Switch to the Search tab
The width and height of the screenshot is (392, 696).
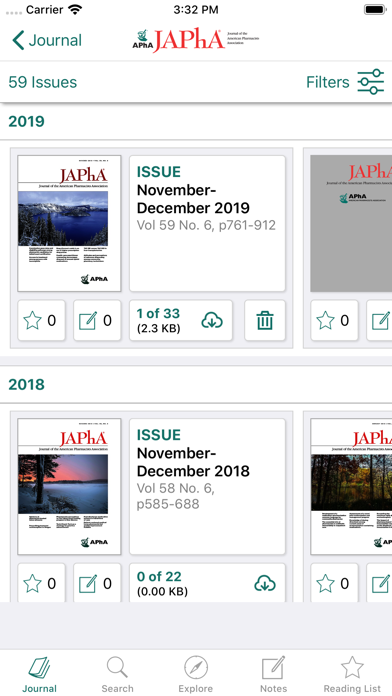coord(117,675)
